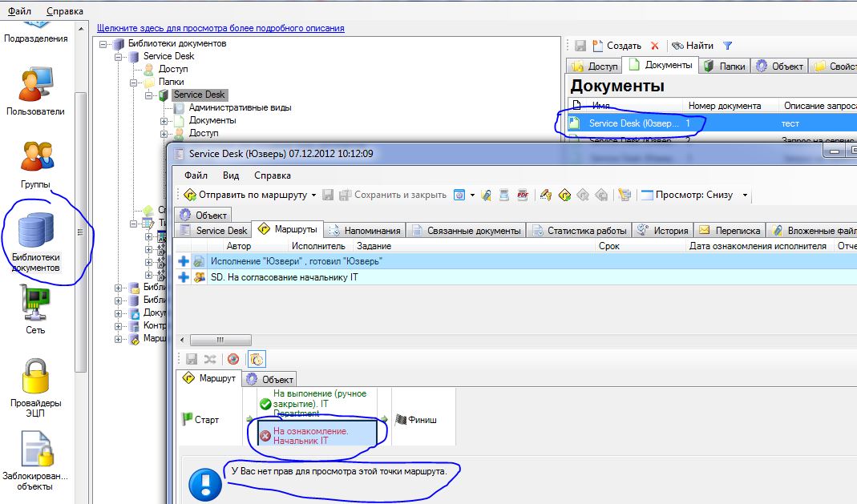Click the green check on На выпонение step

coord(265,404)
